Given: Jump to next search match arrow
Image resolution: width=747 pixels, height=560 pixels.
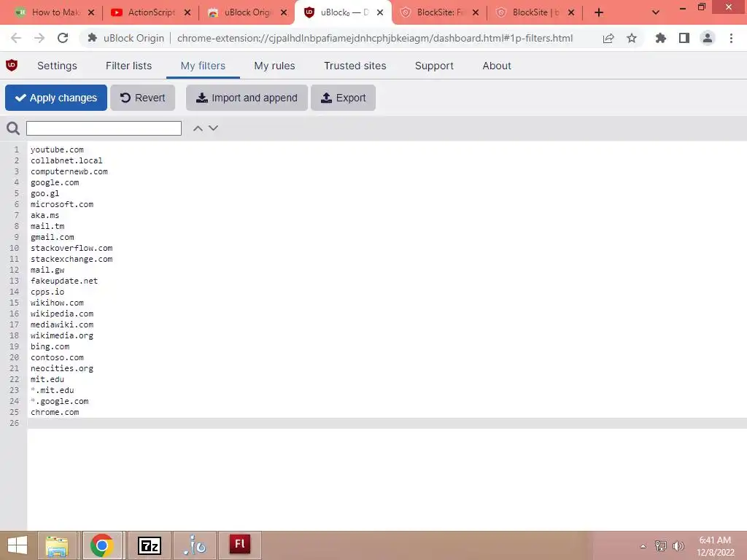Looking at the screenshot, I should (214, 128).
